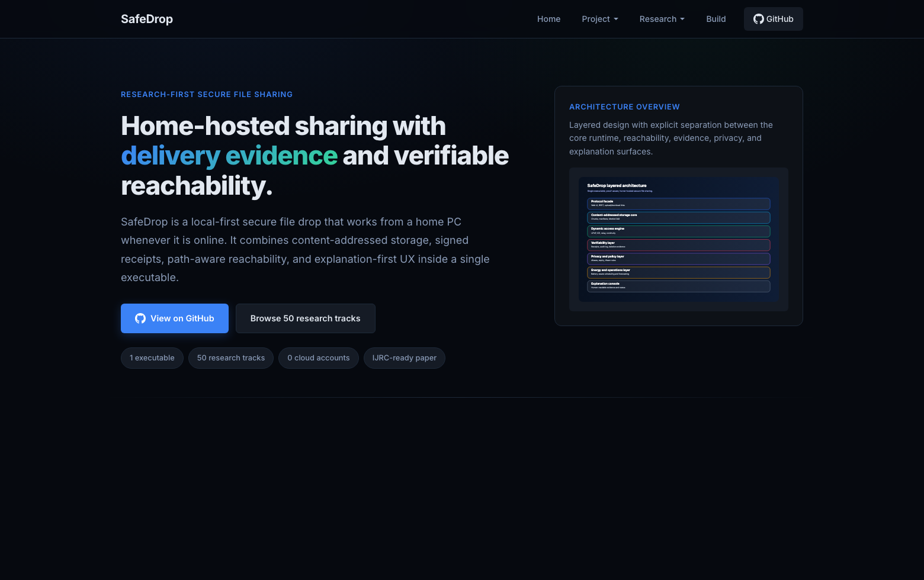Open the Build page
This screenshot has height=580, width=924.
tap(716, 18)
